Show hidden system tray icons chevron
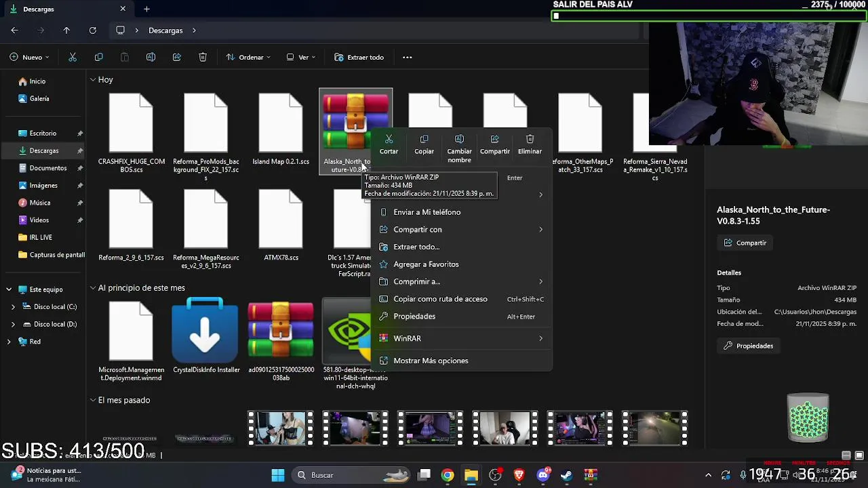The image size is (868, 488). click(x=708, y=475)
